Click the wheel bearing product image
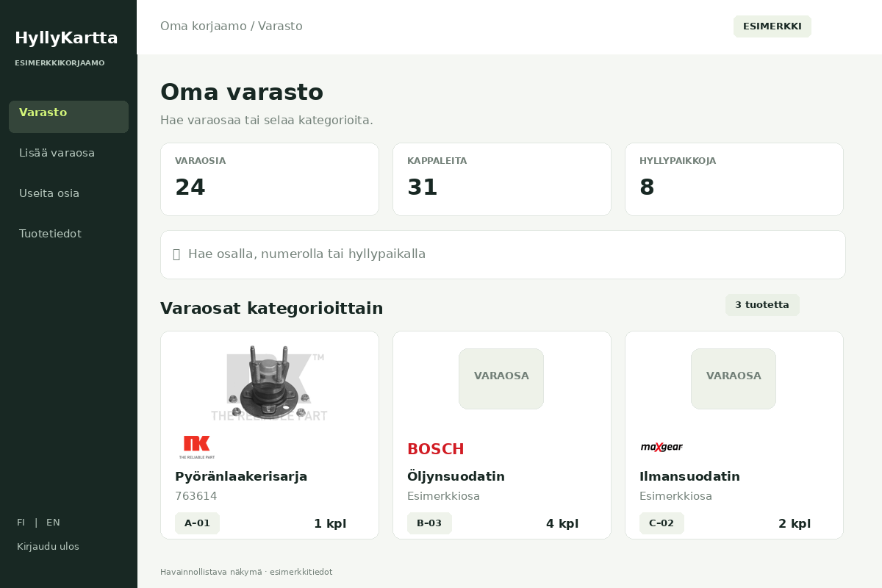The image size is (882, 588). (x=270, y=384)
